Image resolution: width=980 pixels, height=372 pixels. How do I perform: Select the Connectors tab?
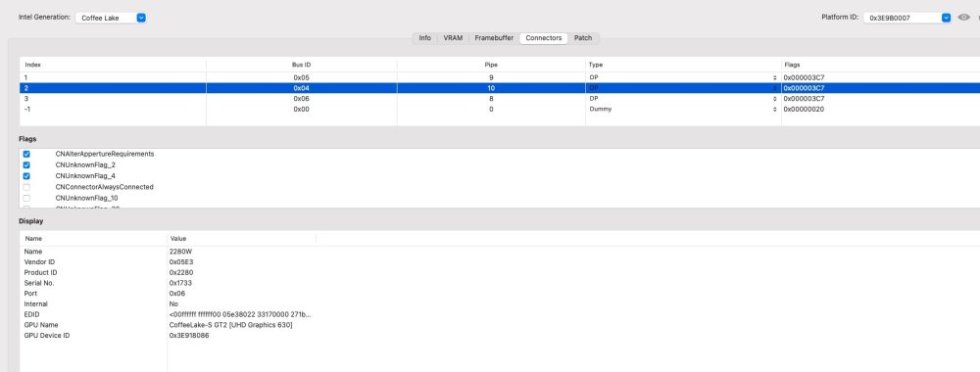544,38
